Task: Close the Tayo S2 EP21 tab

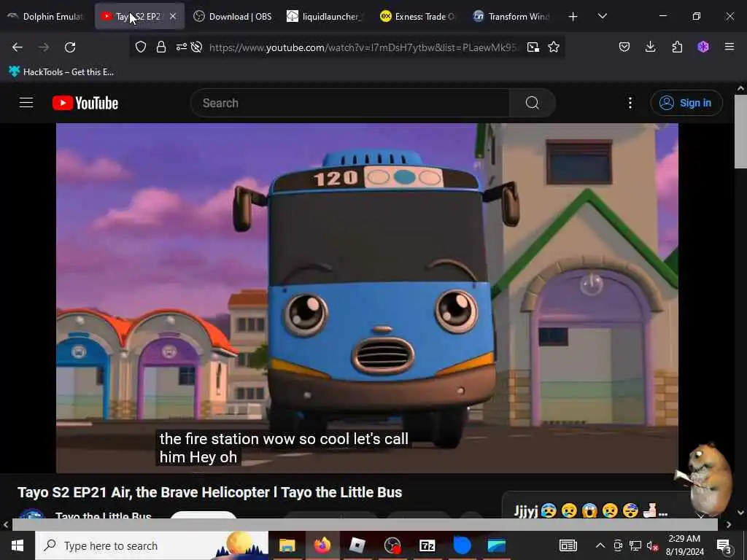Action: (173, 16)
